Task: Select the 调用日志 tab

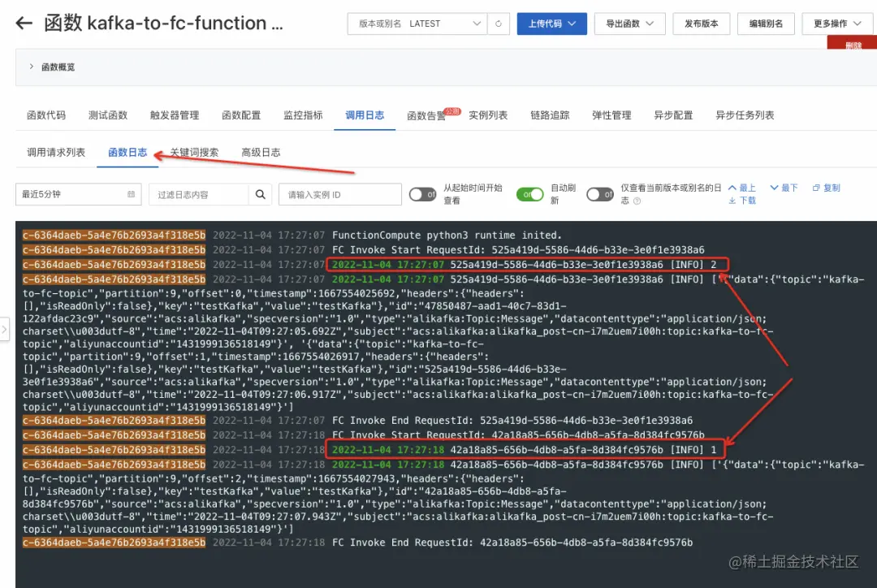Action: click(365, 115)
